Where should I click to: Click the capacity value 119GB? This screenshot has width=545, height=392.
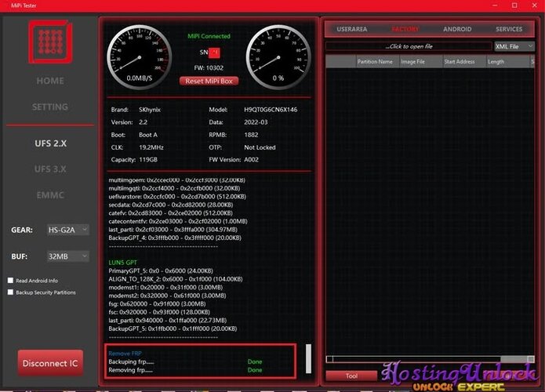[148, 160]
